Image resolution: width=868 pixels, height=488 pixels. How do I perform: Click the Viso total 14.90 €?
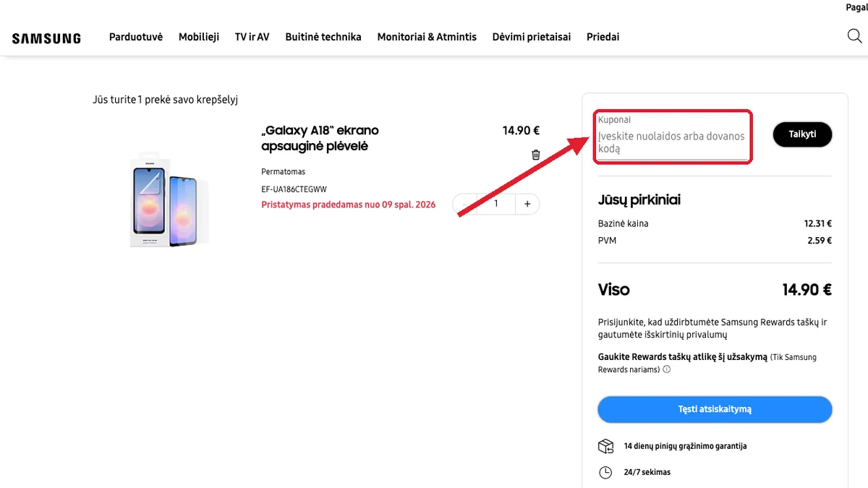coord(807,290)
